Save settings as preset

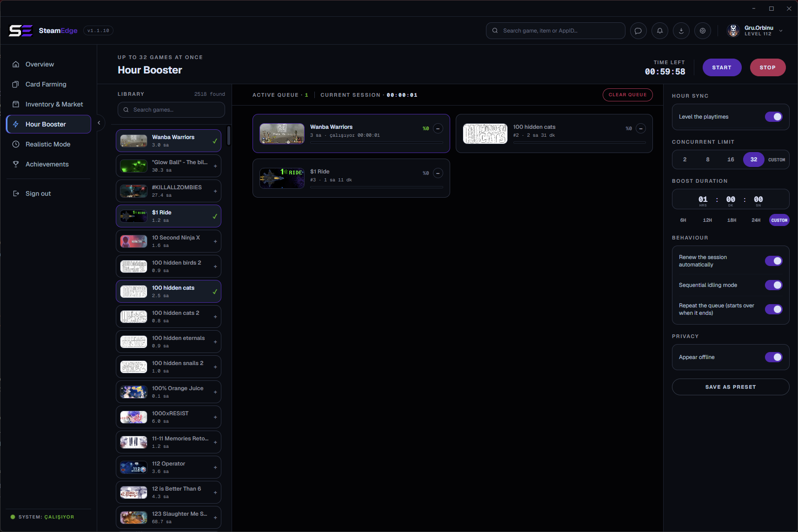[731, 387]
